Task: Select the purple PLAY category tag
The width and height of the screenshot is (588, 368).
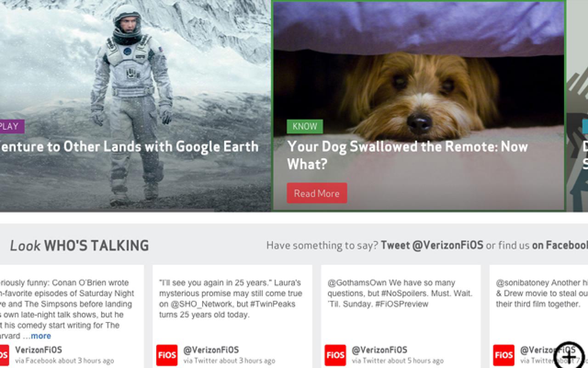Action: point(11,126)
